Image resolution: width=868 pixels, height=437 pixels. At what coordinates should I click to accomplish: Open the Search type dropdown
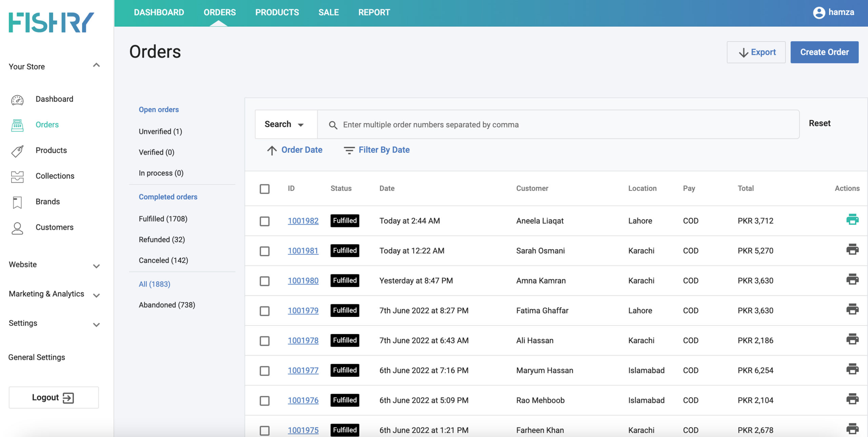pos(284,124)
